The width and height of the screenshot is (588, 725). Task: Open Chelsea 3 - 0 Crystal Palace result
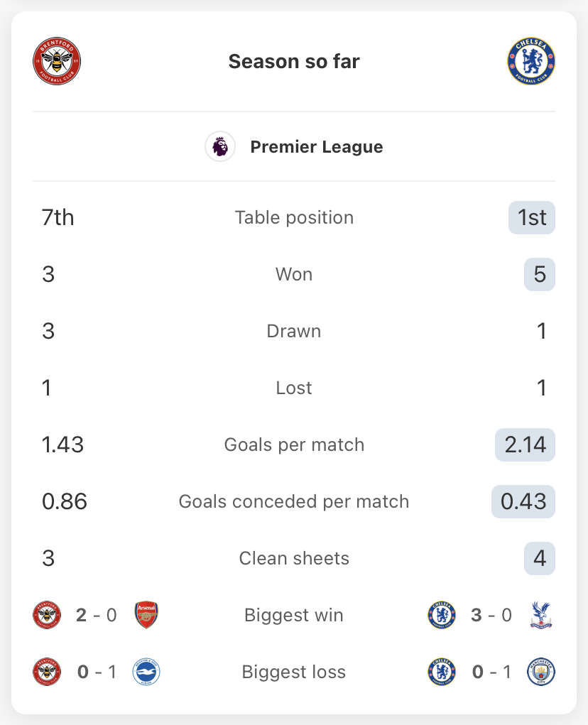coord(491,615)
